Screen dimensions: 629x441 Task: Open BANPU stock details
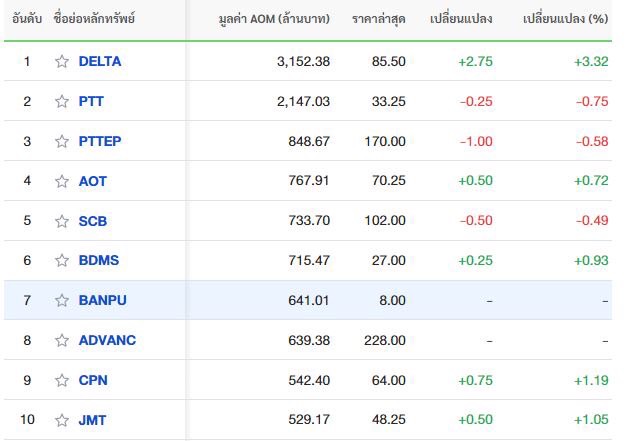[103, 300]
